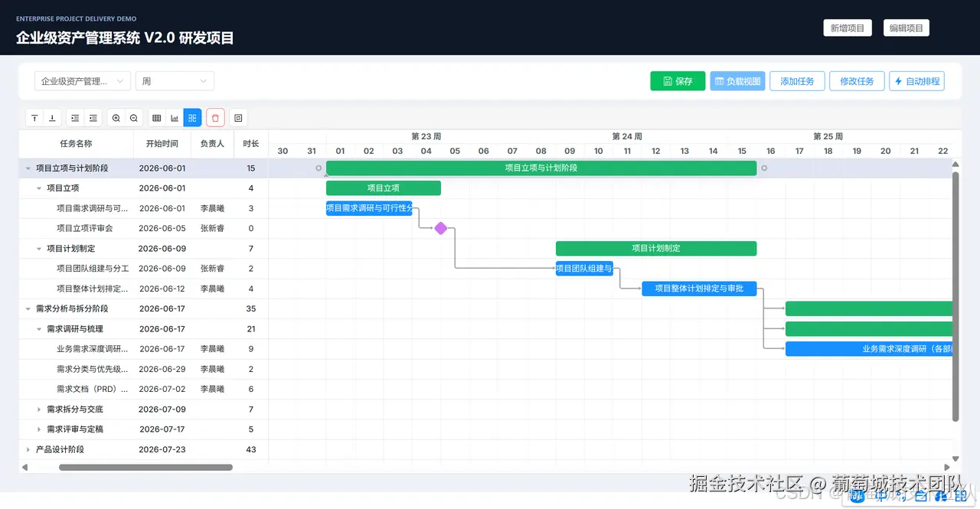Click the start date 2026-06-29 cell
980x509 pixels.
tap(162, 370)
